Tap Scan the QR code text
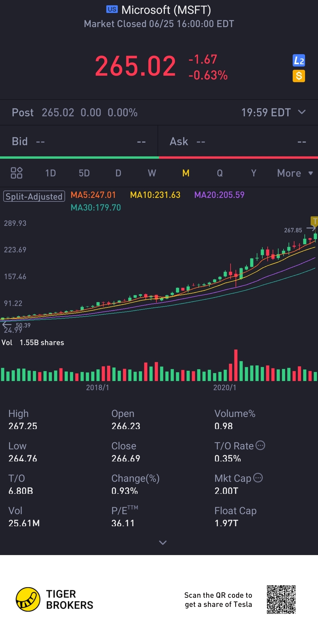 (218, 600)
